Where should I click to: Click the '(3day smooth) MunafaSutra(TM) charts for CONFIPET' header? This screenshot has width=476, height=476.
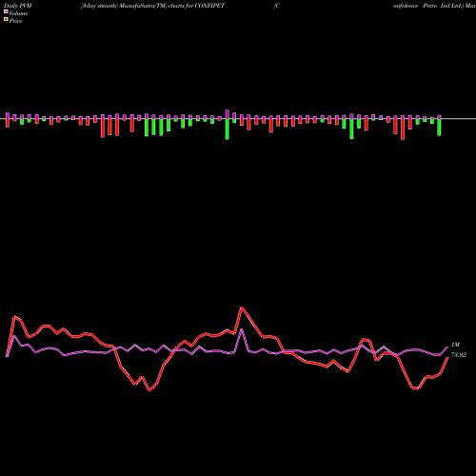(152, 6)
